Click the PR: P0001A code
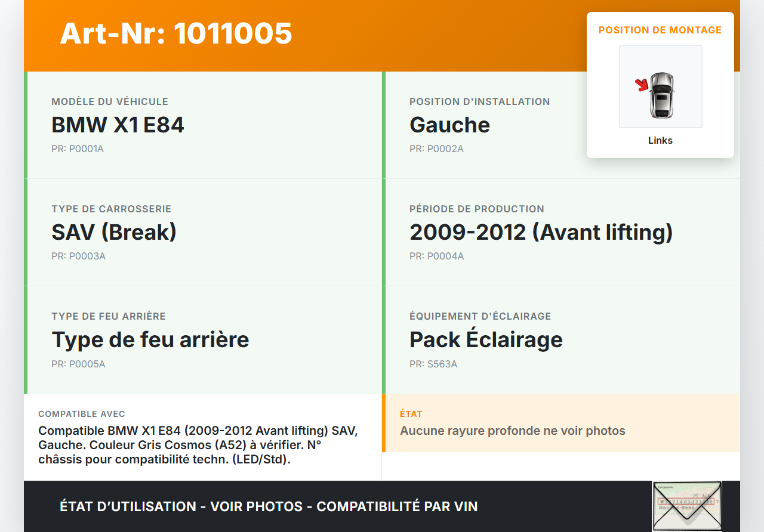 tap(78, 149)
